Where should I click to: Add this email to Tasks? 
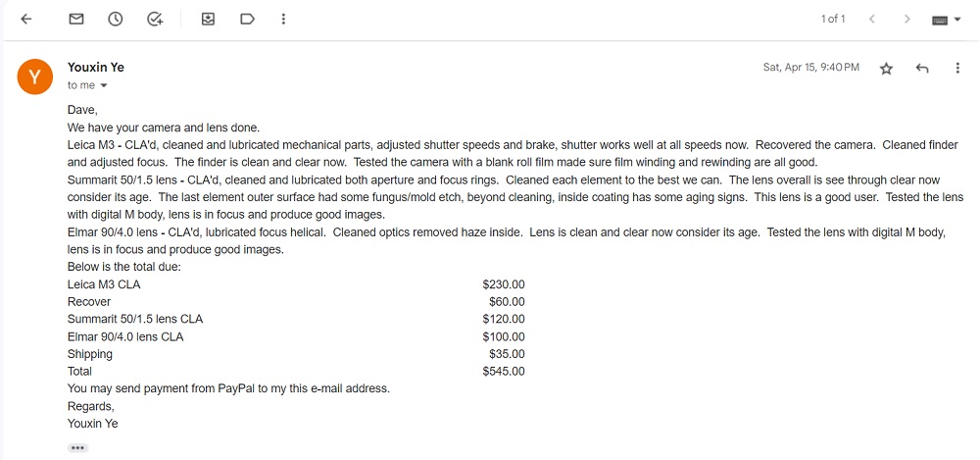tap(155, 19)
